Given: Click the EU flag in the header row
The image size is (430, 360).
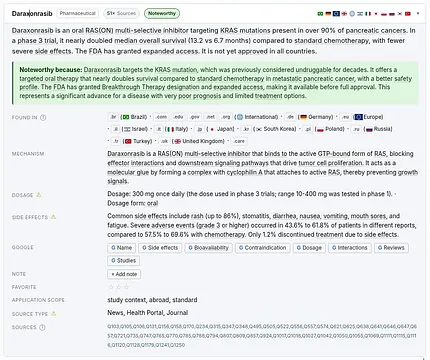Looking at the screenshot, I should tap(336, 14).
